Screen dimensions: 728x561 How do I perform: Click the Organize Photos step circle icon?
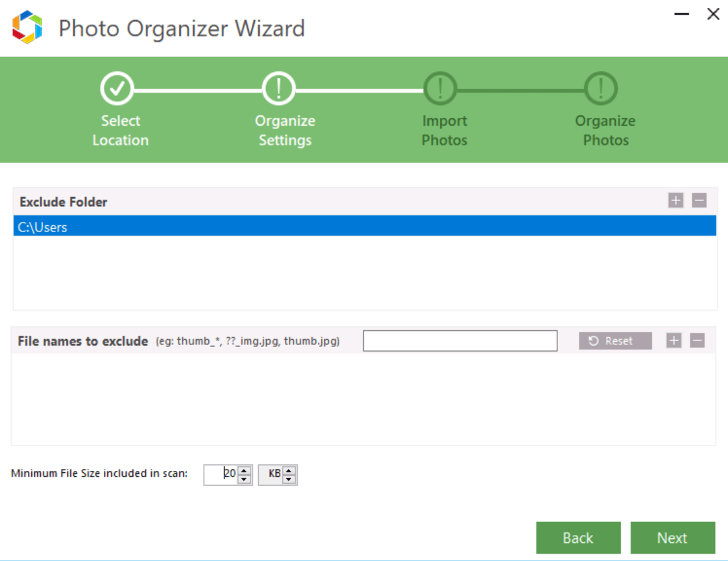tap(600, 88)
